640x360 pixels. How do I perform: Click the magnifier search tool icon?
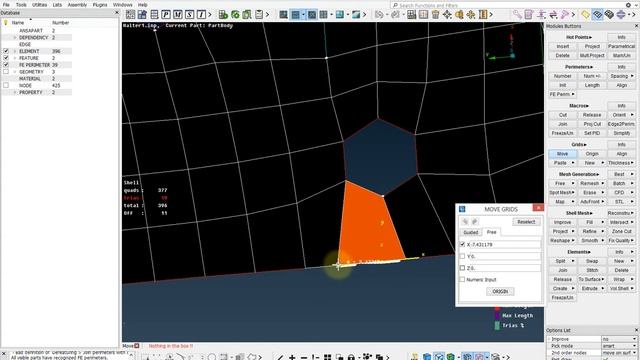click(517, 15)
